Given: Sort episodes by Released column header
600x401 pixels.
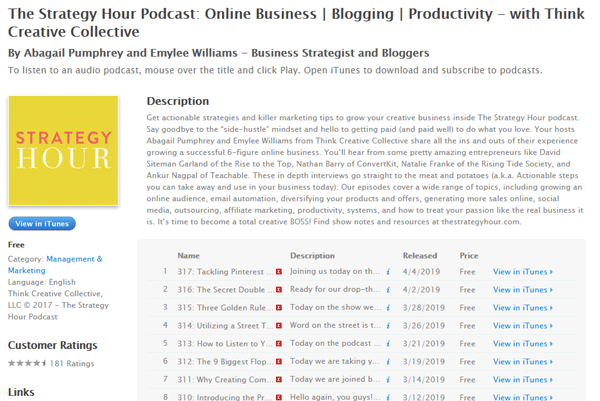Looking at the screenshot, I should click(x=420, y=256).
